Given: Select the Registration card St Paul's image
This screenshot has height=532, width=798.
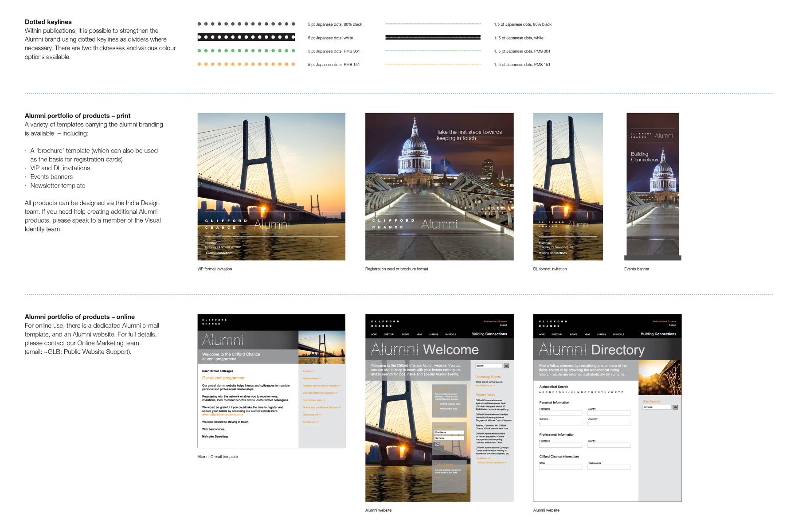Looking at the screenshot, I should 439,187.
